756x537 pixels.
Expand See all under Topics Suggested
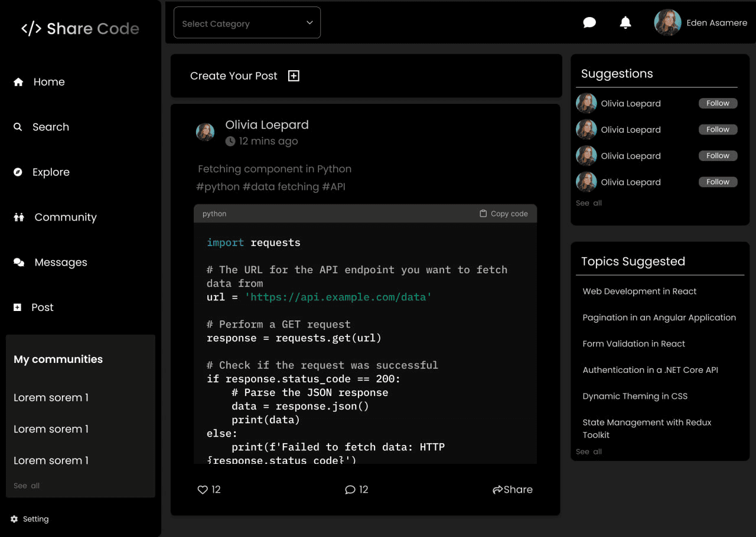[589, 451]
